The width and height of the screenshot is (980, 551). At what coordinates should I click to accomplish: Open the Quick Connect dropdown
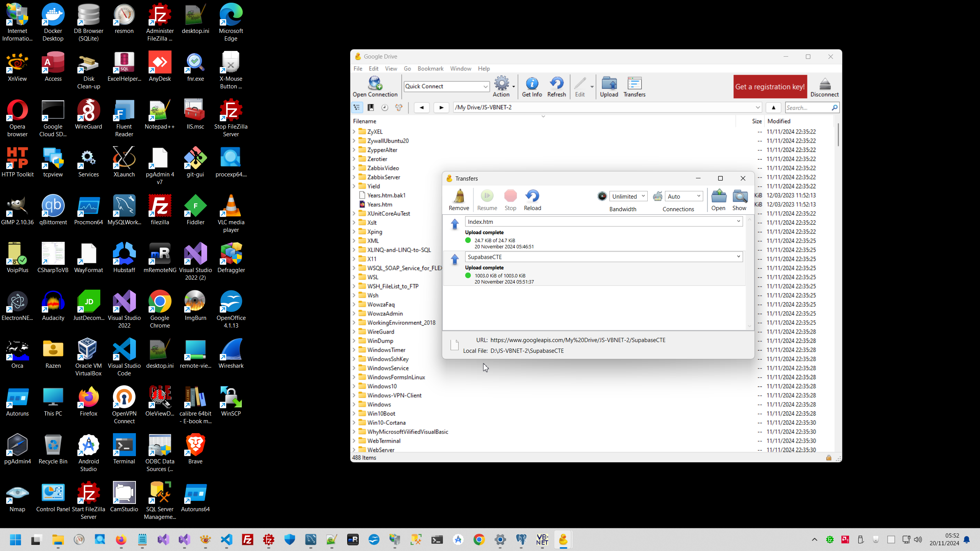tap(485, 86)
